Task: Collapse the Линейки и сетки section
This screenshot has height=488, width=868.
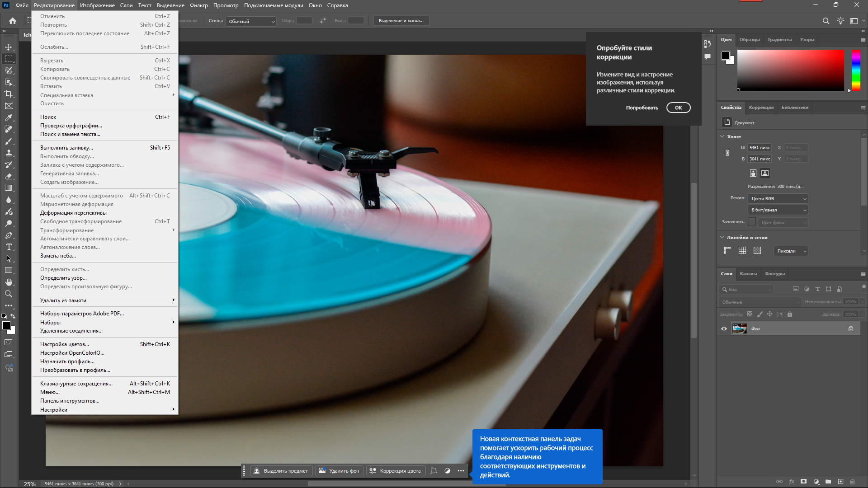Action: tap(722, 237)
